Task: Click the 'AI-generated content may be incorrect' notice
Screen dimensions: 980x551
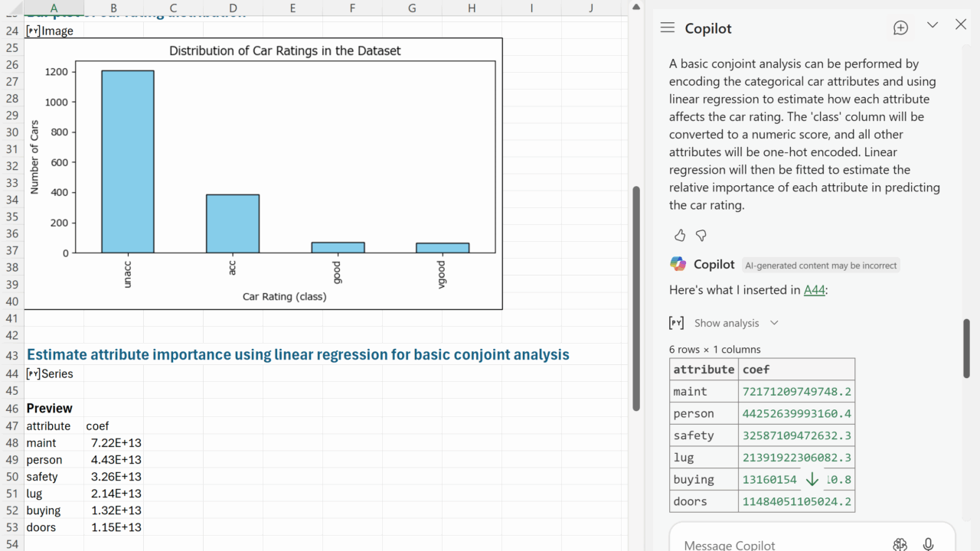Action: tap(821, 266)
